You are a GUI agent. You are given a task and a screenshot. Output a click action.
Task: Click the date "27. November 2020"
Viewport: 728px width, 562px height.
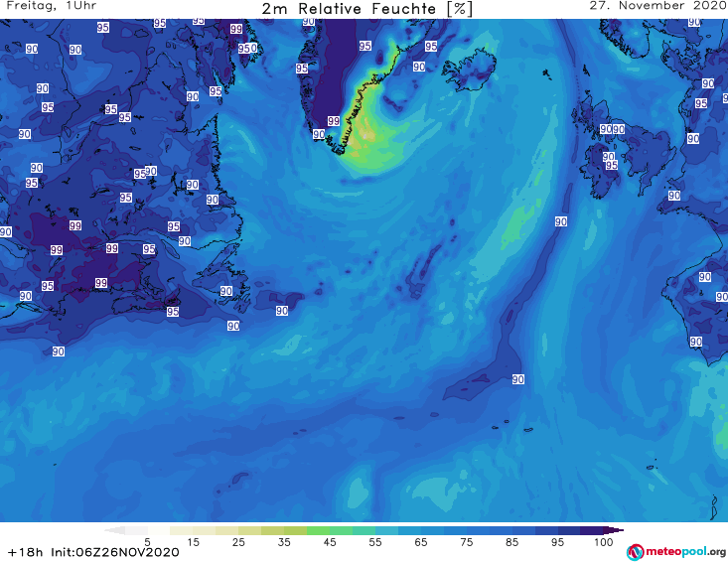click(x=658, y=6)
